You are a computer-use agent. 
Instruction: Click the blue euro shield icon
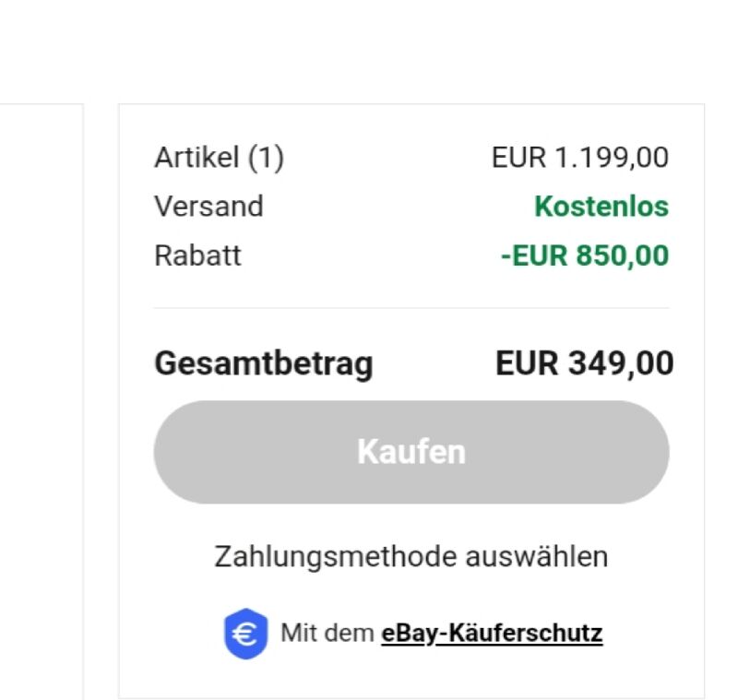coord(245,634)
